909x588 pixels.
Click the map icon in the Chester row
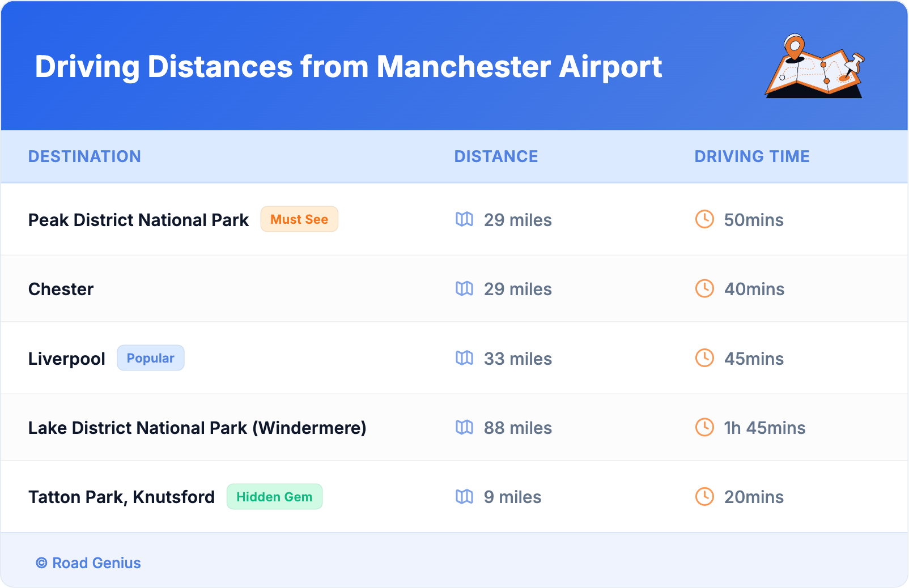pyautogui.click(x=464, y=289)
